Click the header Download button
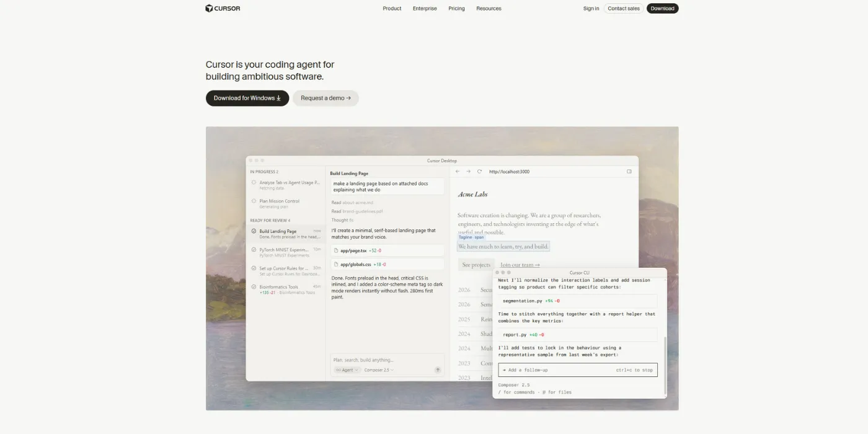Image resolution: width=868 pixels, height=434 pixels. [x=662, y=9]
